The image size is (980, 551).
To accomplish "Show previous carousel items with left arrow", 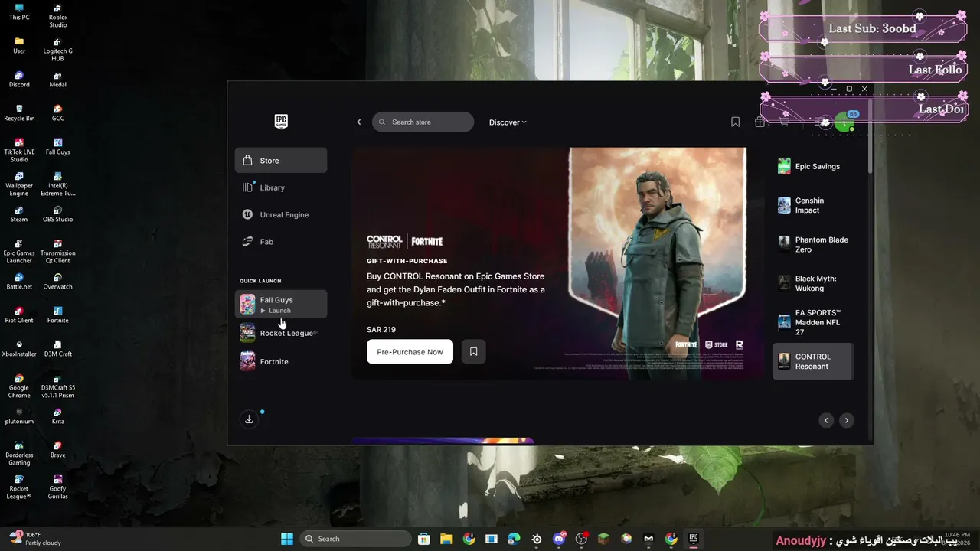I will [826, 420].
